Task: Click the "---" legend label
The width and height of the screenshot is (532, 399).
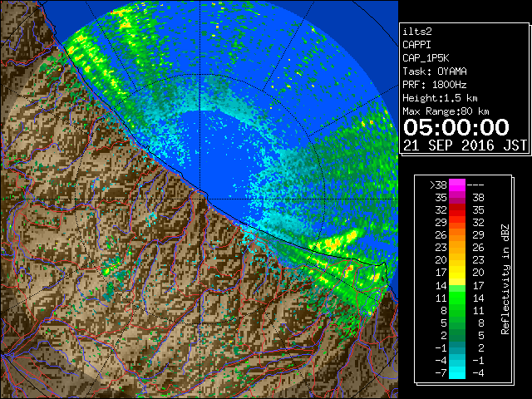Action: point(475,185)
